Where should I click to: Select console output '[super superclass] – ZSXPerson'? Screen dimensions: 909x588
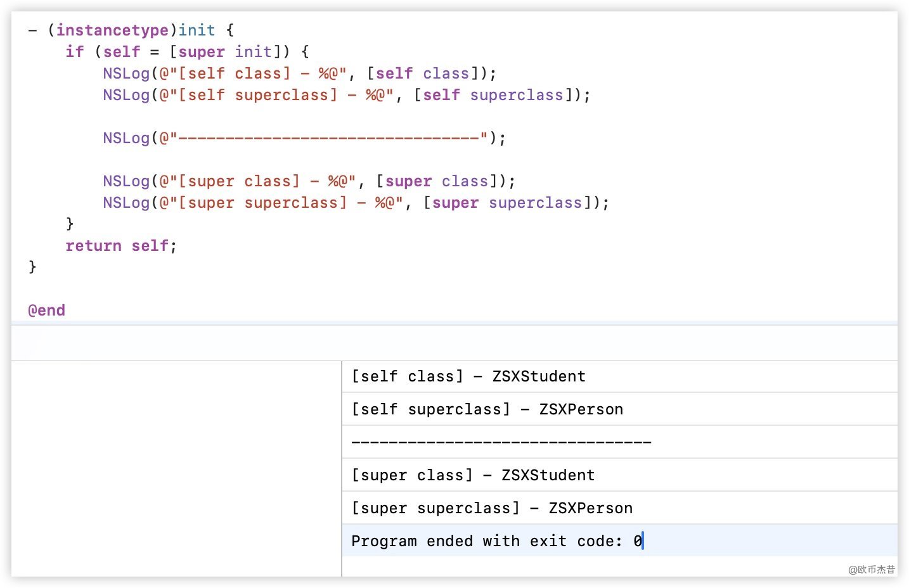click(x=492, y=508)
